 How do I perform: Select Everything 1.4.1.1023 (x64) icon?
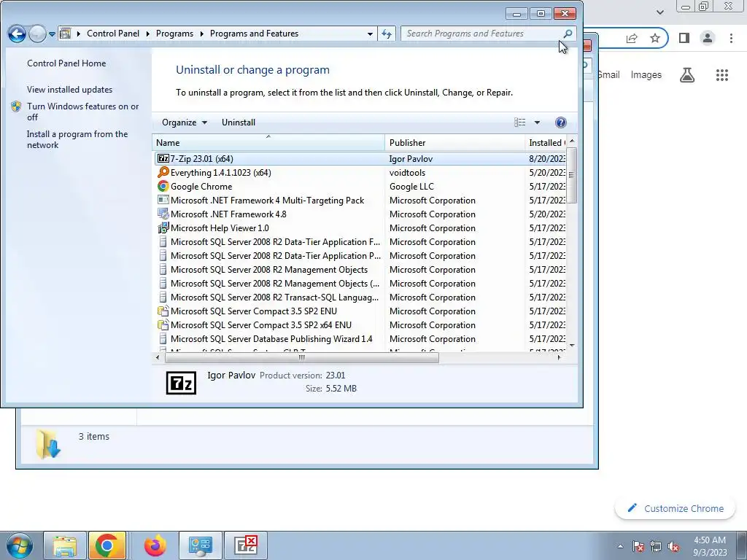point(163,172)
